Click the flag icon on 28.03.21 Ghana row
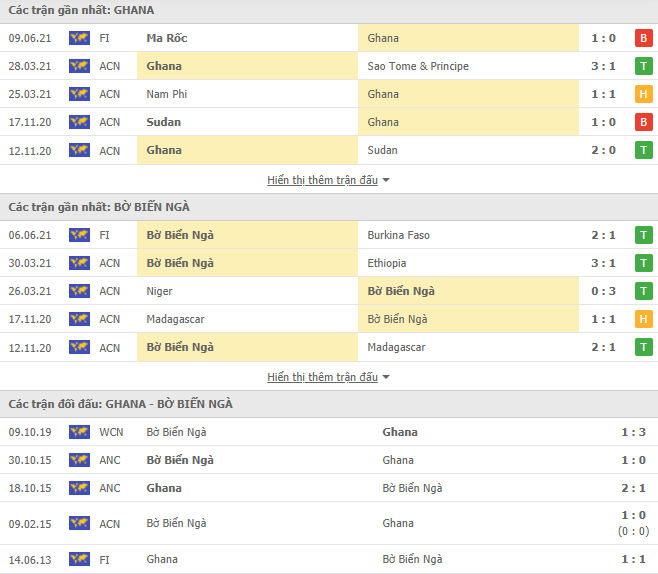658x574 pixels. click(x=79, y=66)
